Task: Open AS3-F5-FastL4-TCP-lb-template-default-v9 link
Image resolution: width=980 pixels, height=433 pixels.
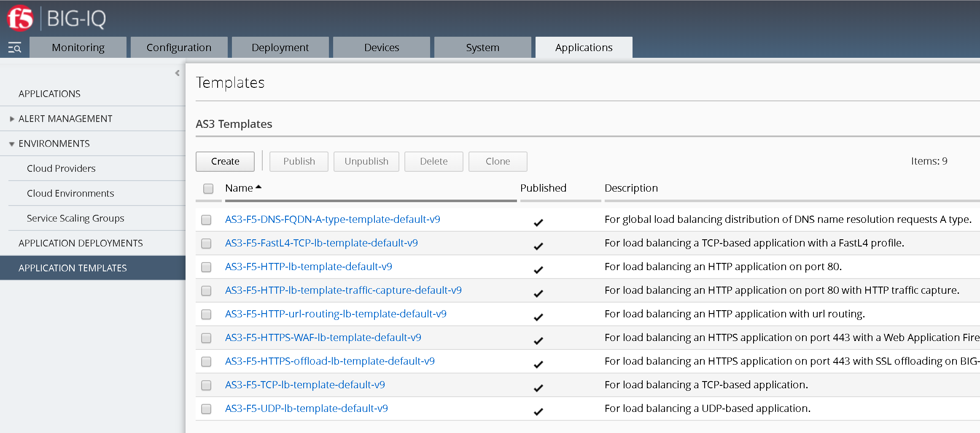Action: [321, 243]
